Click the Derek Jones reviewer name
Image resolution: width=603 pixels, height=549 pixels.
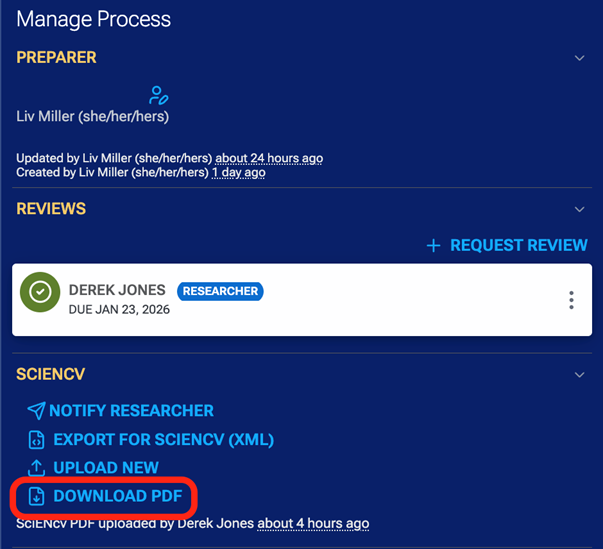(117, 291)
